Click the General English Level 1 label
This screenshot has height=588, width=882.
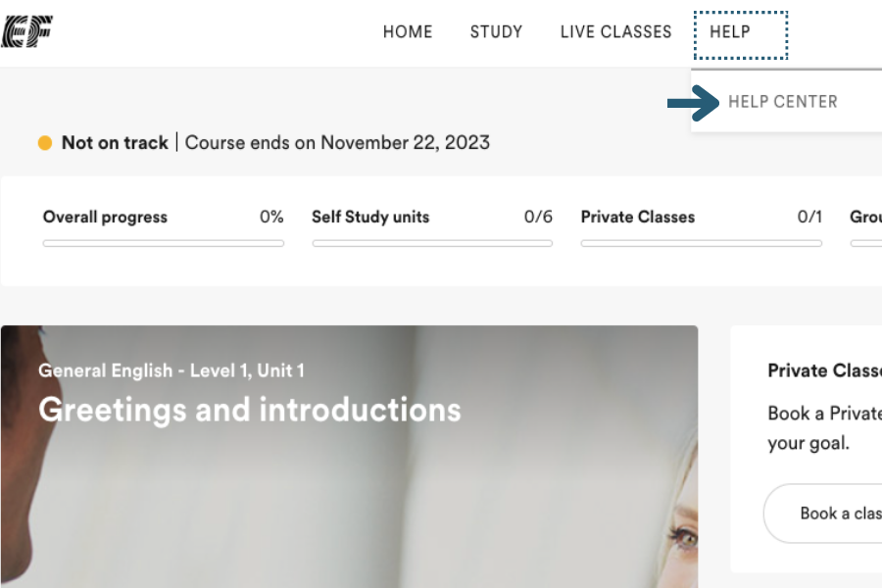tap(171, 370)
